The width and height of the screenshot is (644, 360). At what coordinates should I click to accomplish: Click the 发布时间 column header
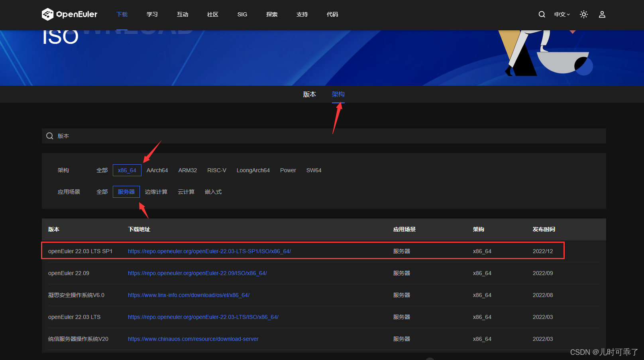pos(544,229)
